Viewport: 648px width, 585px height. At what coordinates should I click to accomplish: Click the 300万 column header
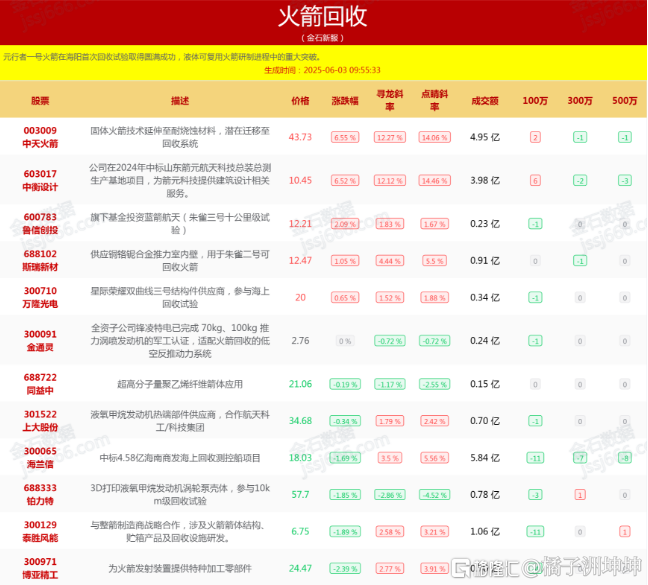580,100
